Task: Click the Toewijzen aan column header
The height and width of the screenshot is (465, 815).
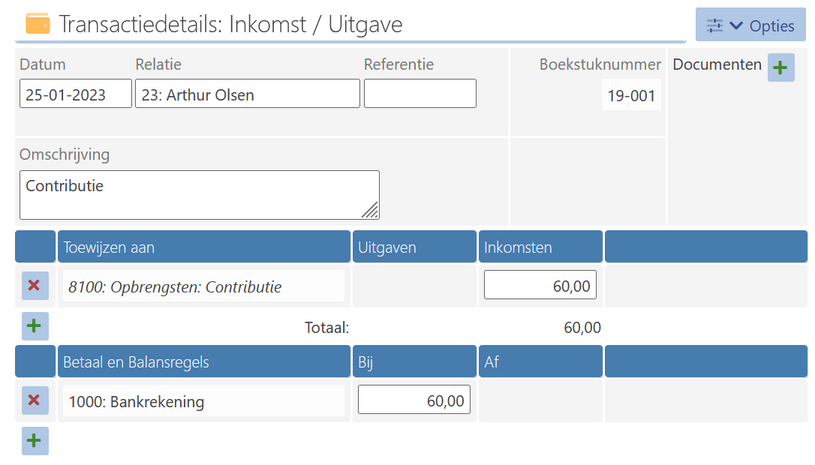Action: [203, 247]
